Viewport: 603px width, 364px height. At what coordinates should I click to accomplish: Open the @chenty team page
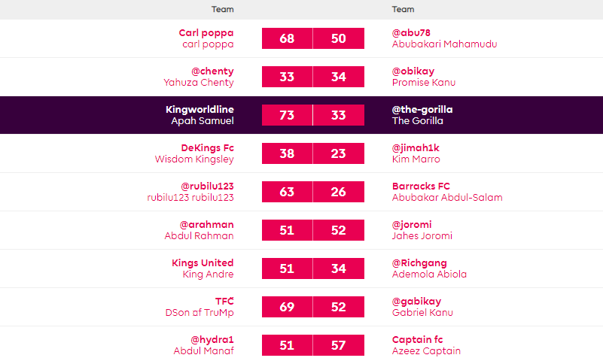pyautogui.click(x=207, y=71)
